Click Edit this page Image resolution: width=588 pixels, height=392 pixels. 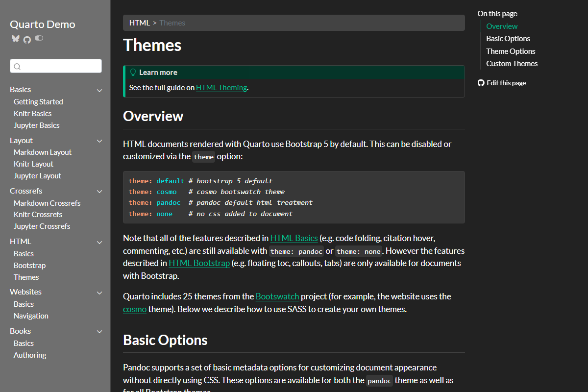click(x=506, y=83)
